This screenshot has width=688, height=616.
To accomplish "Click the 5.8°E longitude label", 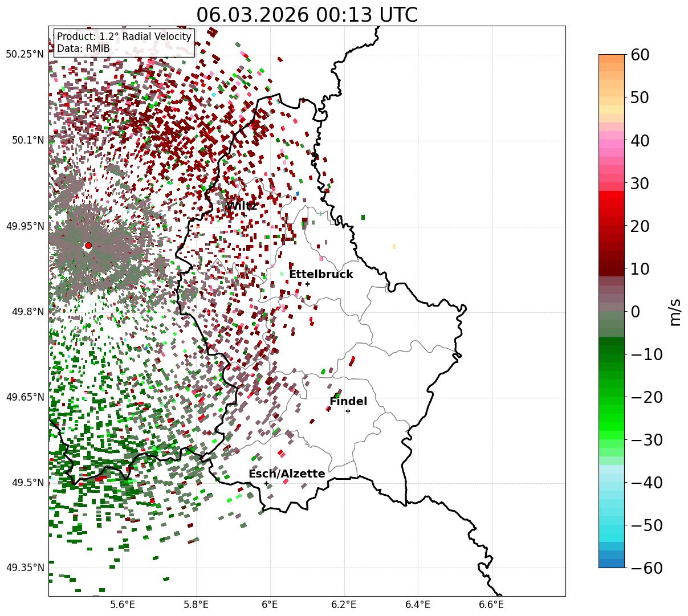I will coord(196,605).
